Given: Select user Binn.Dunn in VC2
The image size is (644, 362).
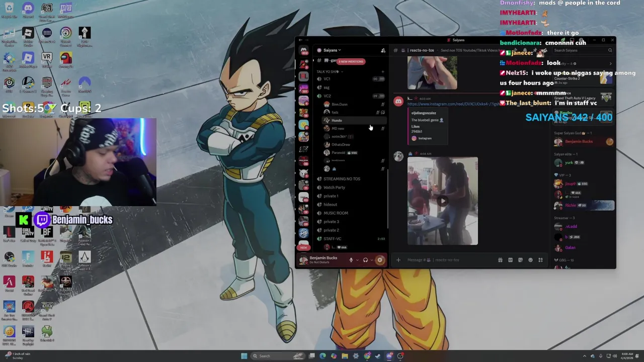Looking at the screenshot, I should tap(339, 104).
